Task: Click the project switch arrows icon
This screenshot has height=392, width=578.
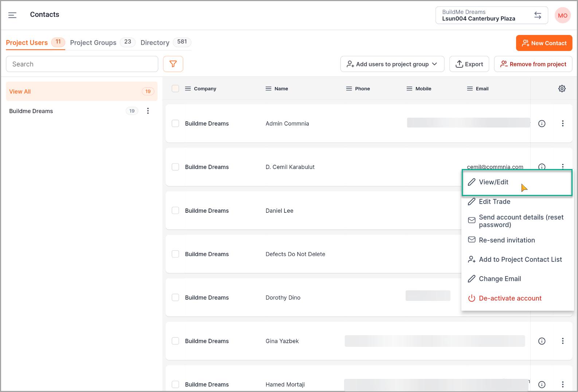Action: point(538,15)
